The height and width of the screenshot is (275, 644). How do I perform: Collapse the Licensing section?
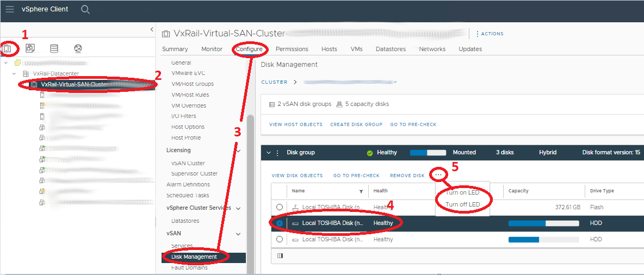[239, 151]
